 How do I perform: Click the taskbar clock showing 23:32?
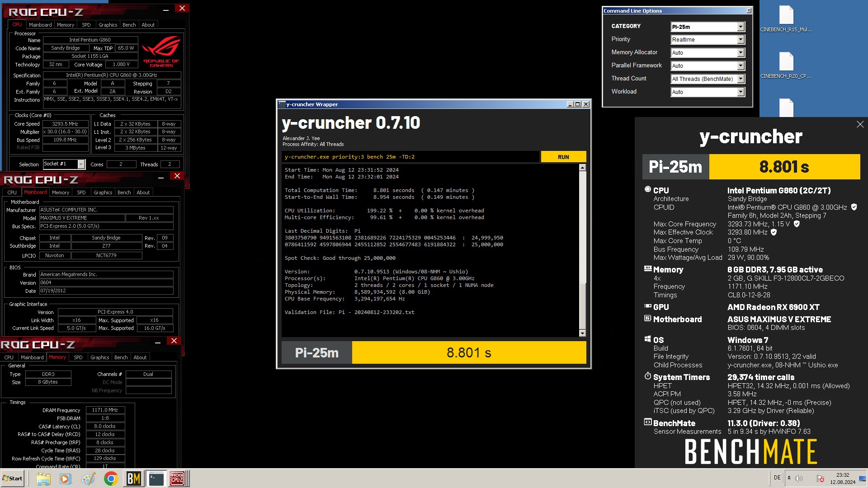click(843, 479)
